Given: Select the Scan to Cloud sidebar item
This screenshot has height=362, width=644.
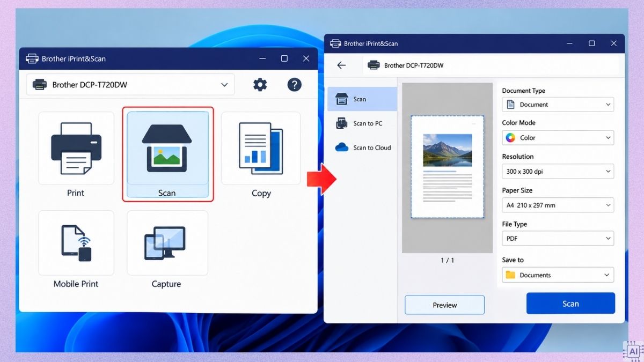Looking at the screenshot, I should tap(362, 147).
